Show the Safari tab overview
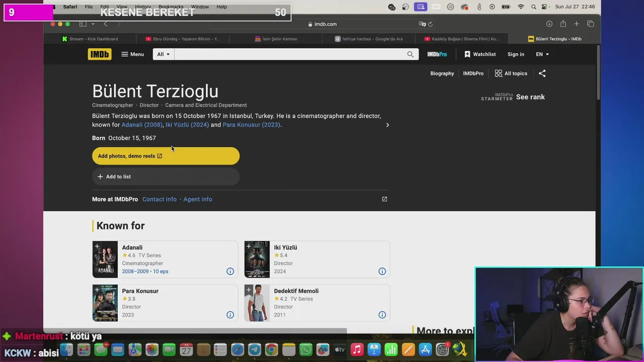The image size is (644, 362). point(591,24)
